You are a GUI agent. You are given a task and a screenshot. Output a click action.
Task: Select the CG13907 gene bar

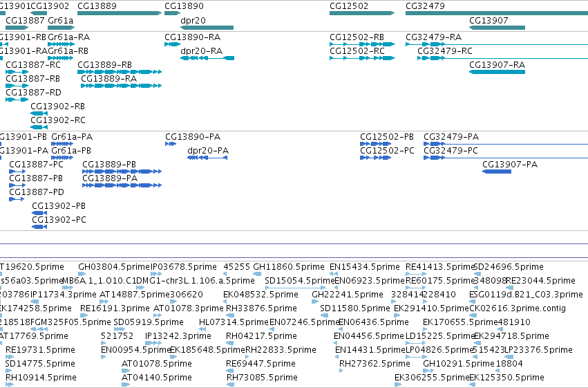point(497,28)
